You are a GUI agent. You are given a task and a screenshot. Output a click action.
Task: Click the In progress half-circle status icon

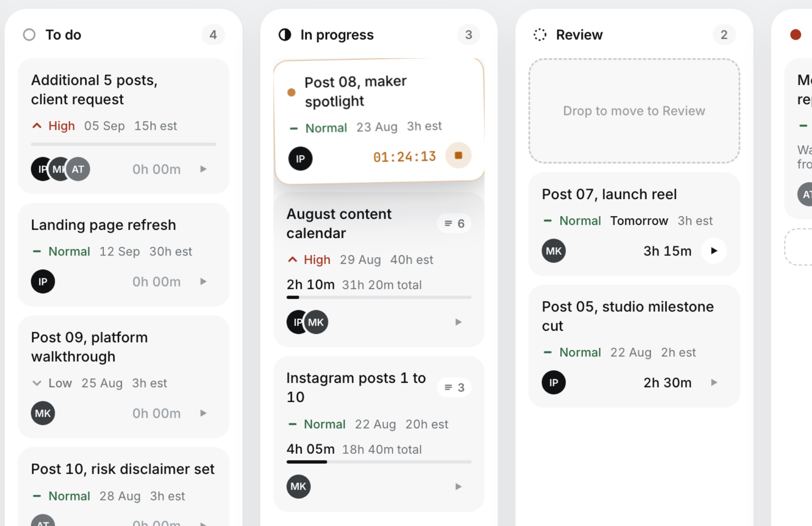click(285, 35)
